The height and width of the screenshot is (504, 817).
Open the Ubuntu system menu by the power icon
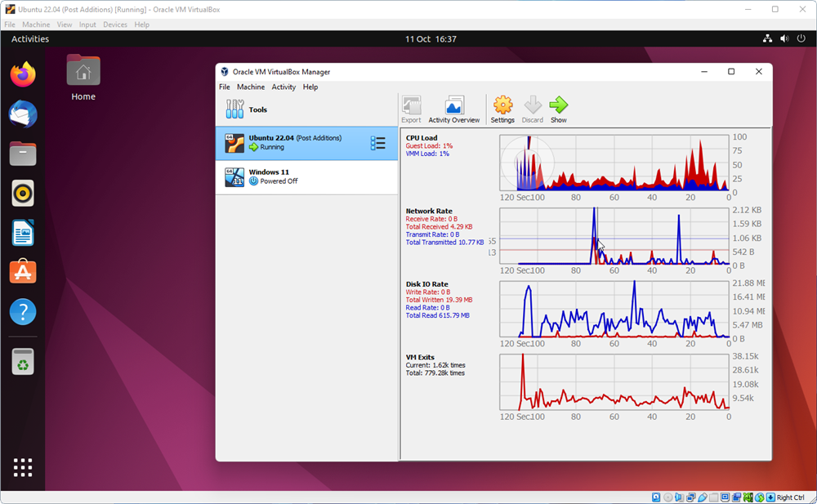[x=801, y=38]
